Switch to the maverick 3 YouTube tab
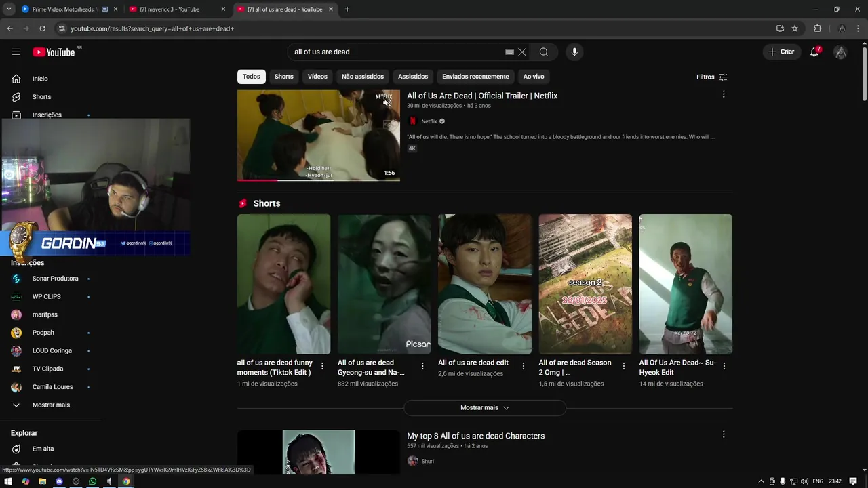Viewport: 868px width, 488px height. (x=177, y=9)
